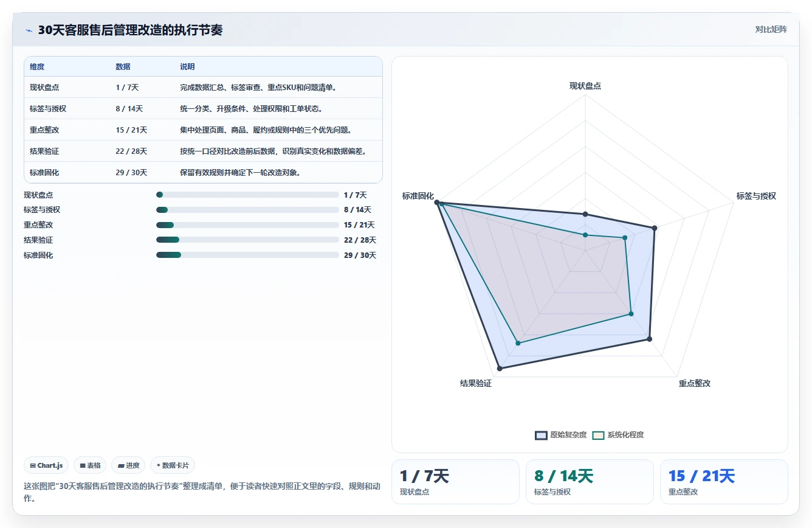
Task: Click the 标签与授权 radar axis label
Action: point(756,196)
